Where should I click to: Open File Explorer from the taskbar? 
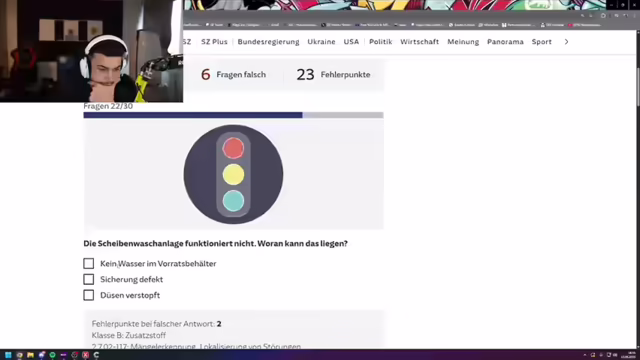click(x=30, y=355)
